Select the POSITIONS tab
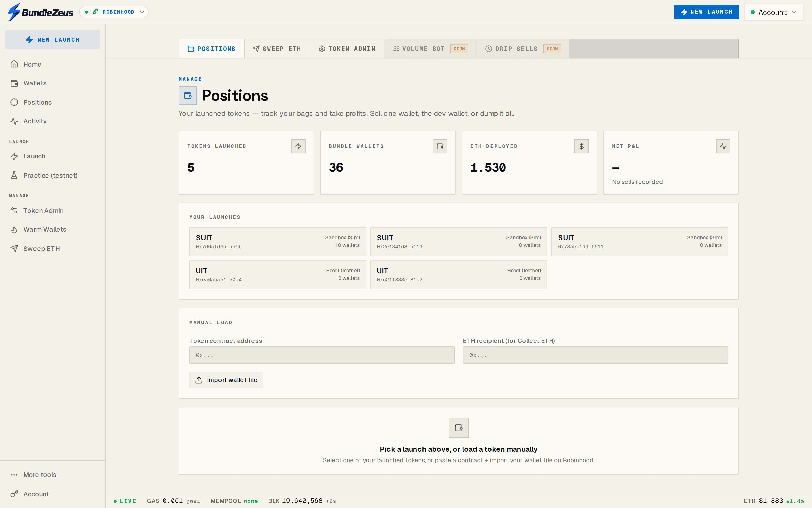 coord(212,49)
